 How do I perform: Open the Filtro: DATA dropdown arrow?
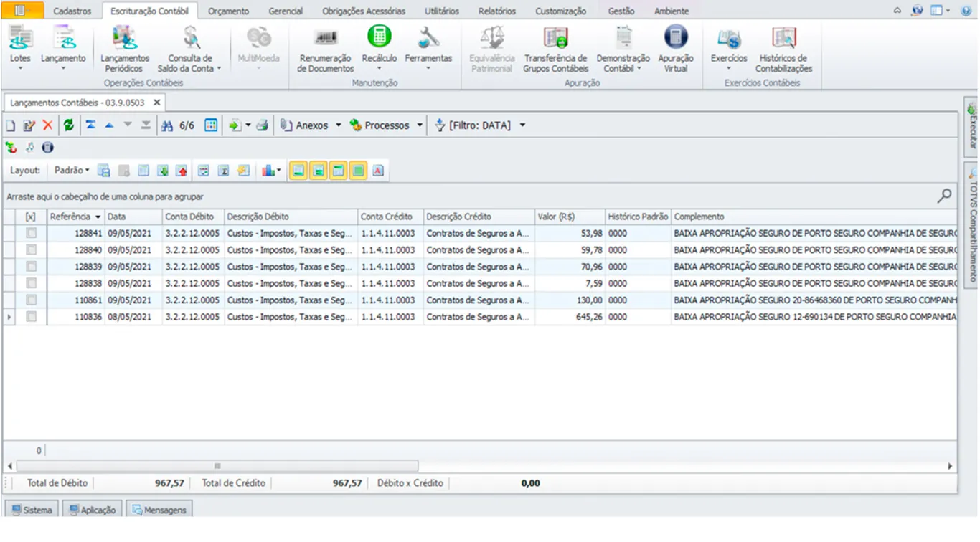pos(522,125)
